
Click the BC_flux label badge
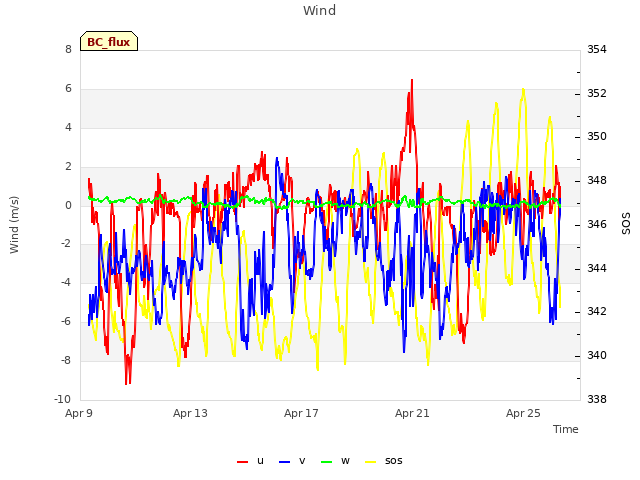[109, 41]
